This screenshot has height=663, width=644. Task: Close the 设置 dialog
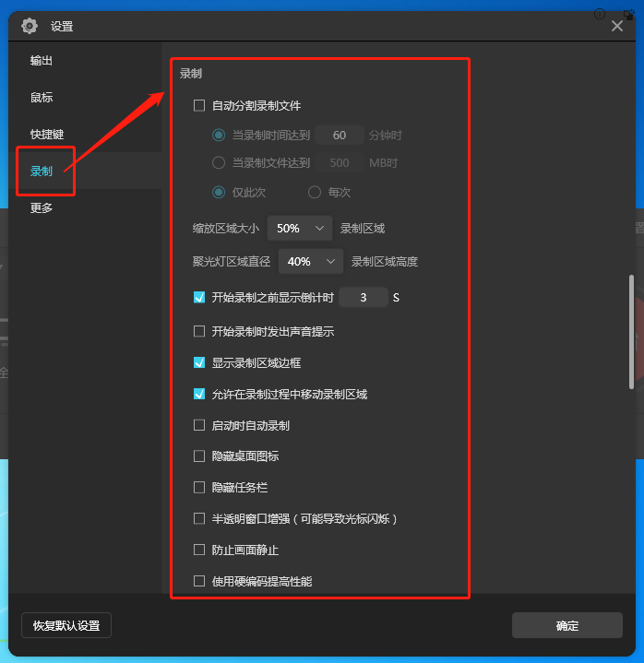617,26
